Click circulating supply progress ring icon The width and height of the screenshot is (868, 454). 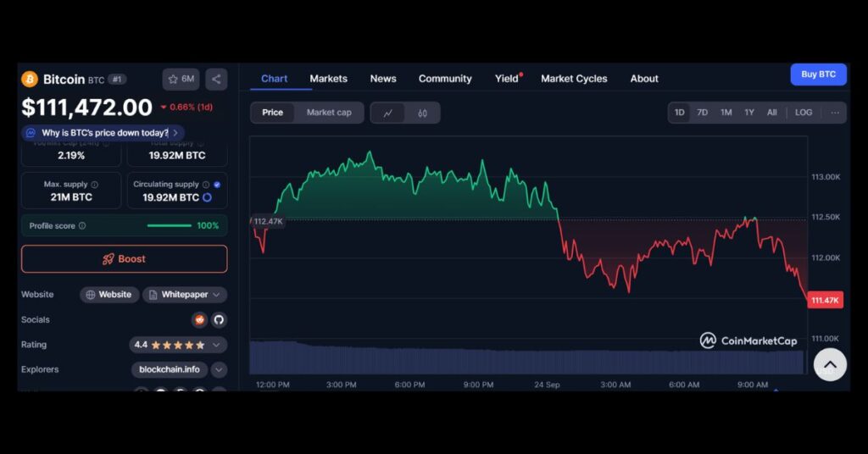[x=207, y=197]
